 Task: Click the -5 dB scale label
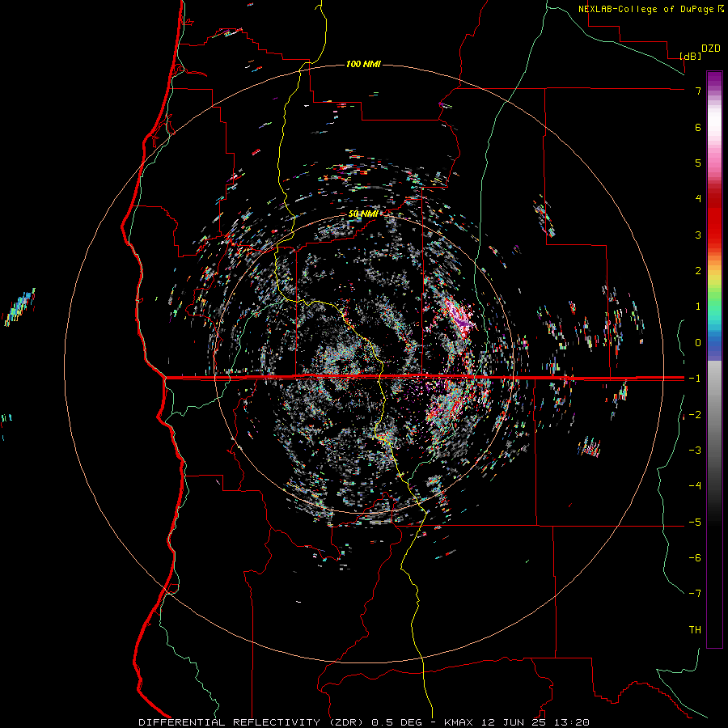click(695, 523)
